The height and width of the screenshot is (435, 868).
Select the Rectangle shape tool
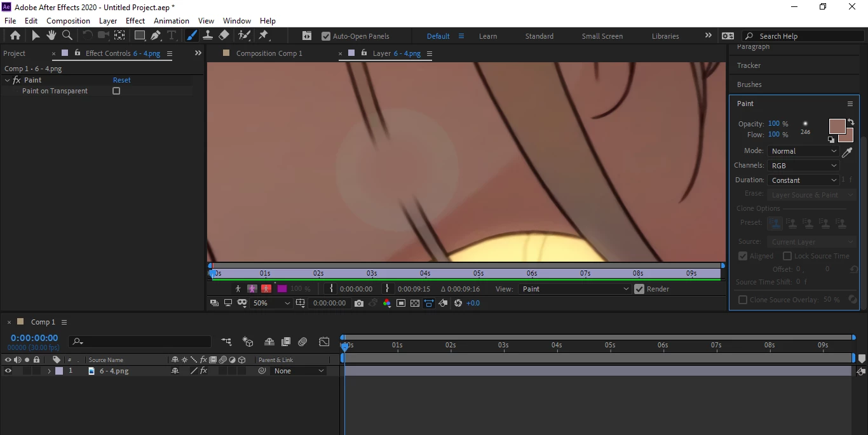140,36
